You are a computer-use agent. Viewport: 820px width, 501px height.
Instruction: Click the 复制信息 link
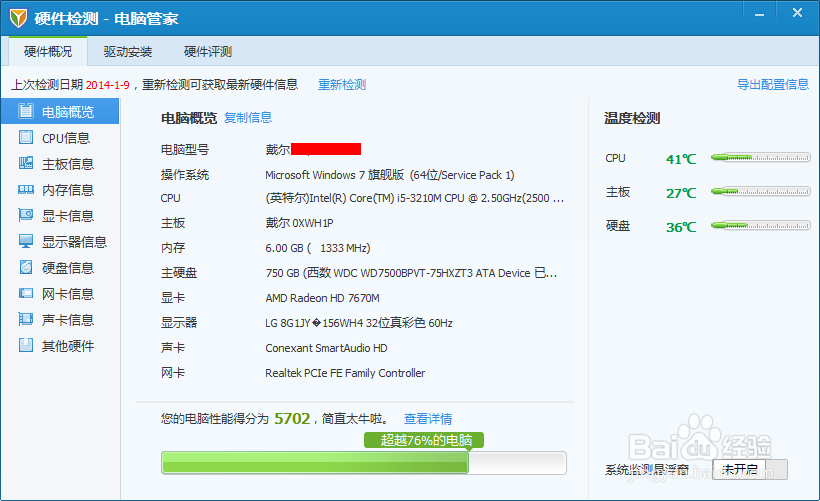point(248,118)
